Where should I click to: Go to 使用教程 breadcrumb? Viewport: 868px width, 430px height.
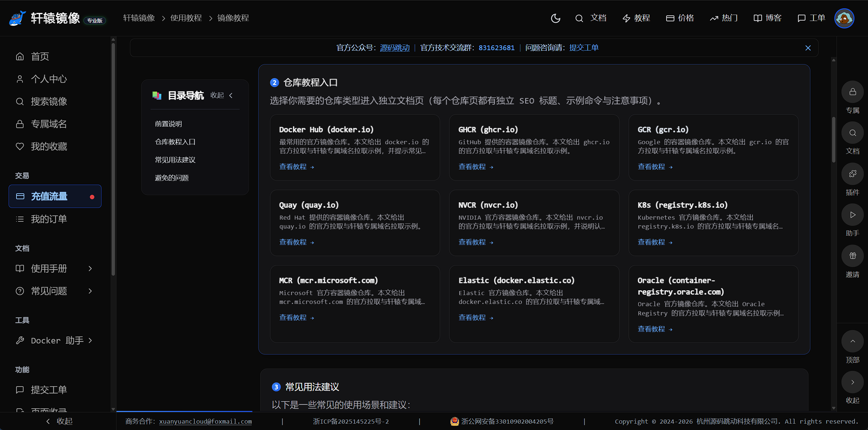tap(186, 18)
